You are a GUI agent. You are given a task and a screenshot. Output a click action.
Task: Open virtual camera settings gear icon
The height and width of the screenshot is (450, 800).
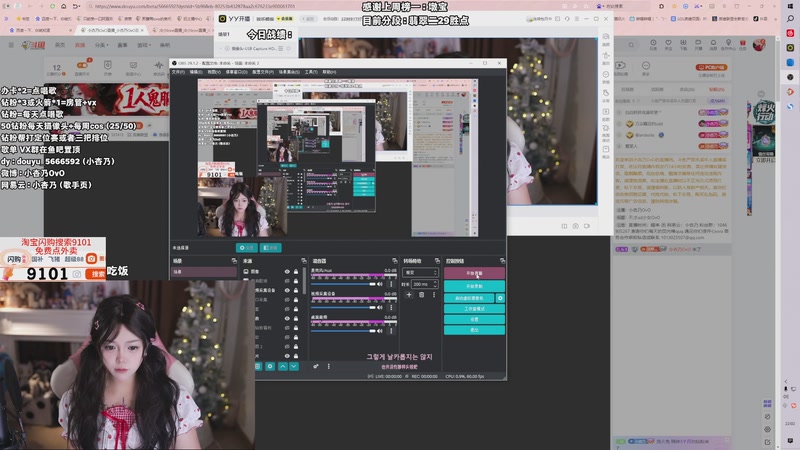point(500,298)
